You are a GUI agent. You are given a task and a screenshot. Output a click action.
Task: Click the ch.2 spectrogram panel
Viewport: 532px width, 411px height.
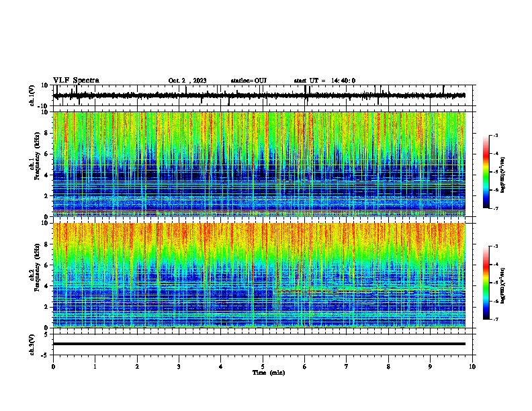pos(259,275)
